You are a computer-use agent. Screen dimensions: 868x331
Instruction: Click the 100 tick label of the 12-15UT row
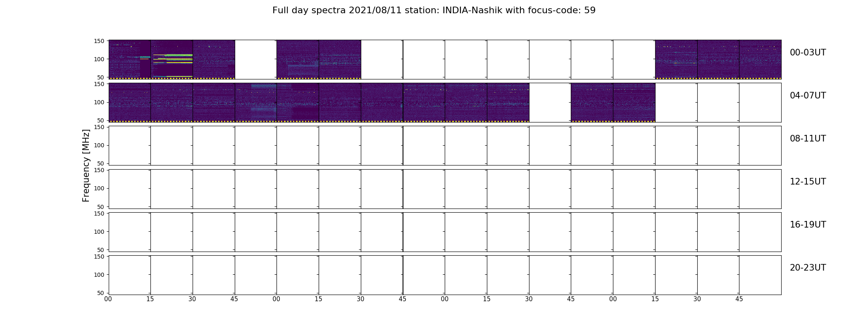99,188
